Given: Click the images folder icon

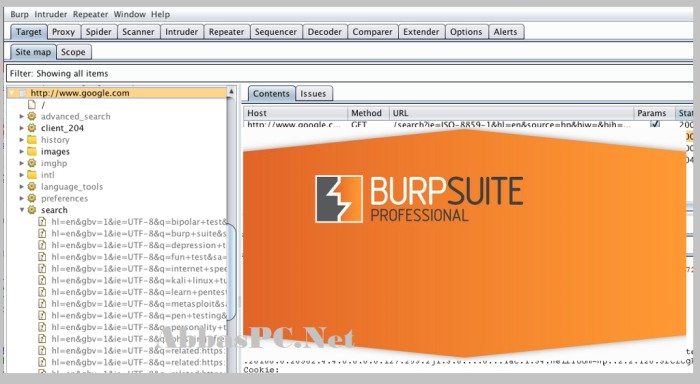Looking at the screenshot, I should coord(32,151).
